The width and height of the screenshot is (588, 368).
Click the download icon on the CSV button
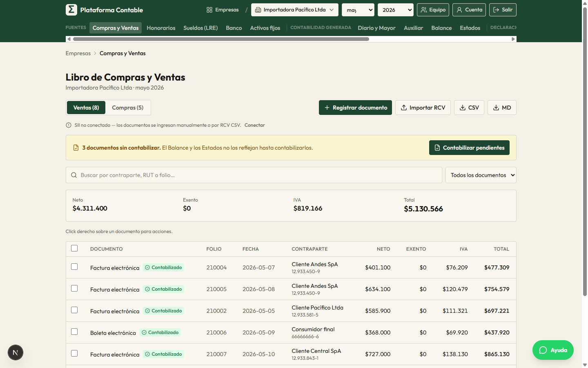[x=463, y=108]
